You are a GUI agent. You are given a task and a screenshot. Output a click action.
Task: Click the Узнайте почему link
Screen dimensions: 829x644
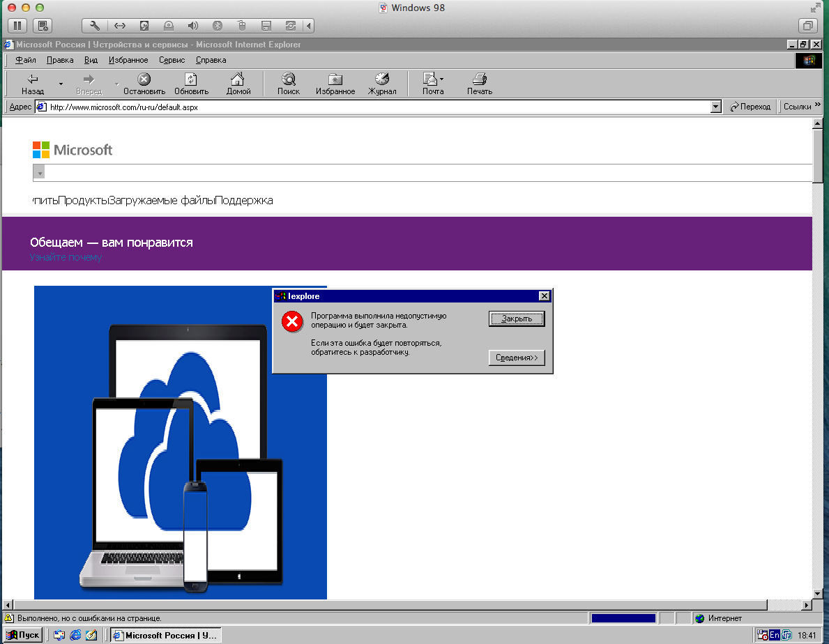point(66,257)
